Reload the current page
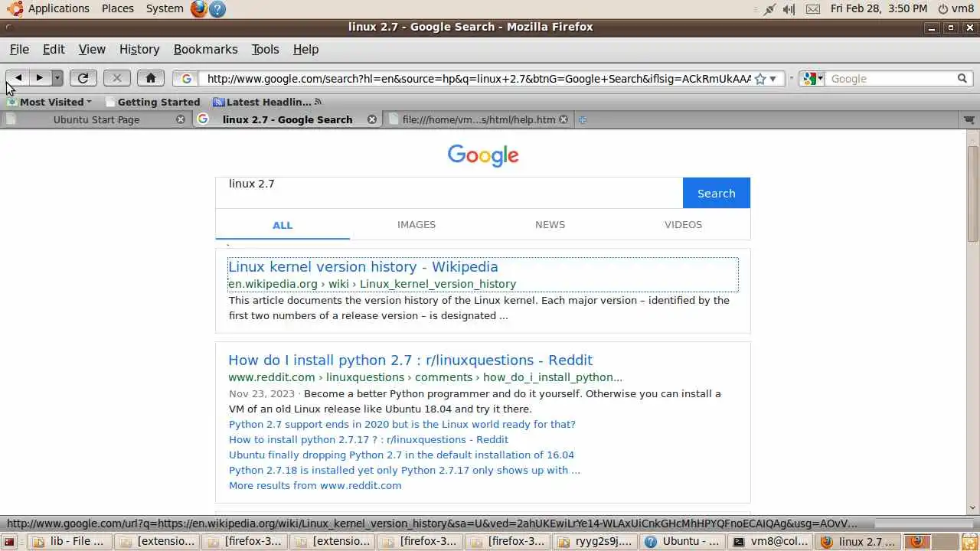This screenshot has height=551, width=980. click(83, 78)
